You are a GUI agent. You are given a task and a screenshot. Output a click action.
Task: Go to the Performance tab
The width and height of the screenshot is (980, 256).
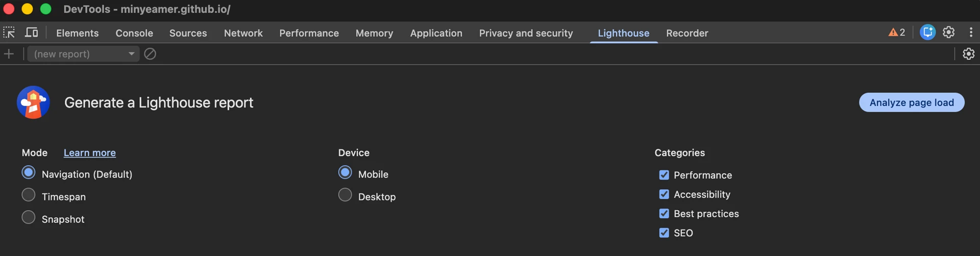(309, 33)
